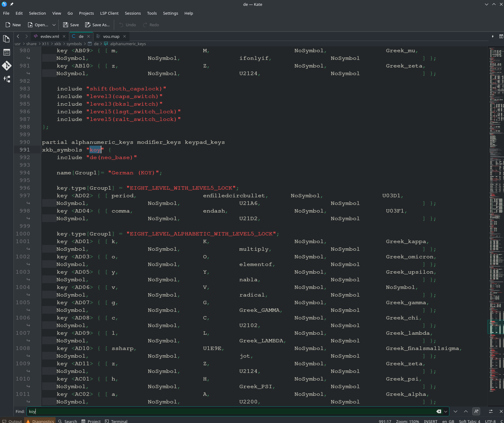Toggle the Diagnostics panel

coord(40,421)
